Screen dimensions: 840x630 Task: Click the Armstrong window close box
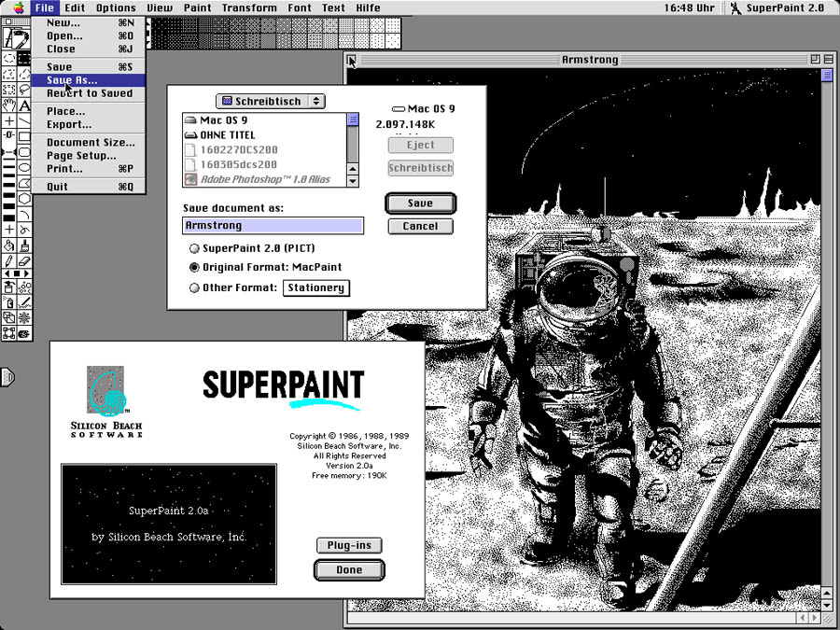coord(351,59)
